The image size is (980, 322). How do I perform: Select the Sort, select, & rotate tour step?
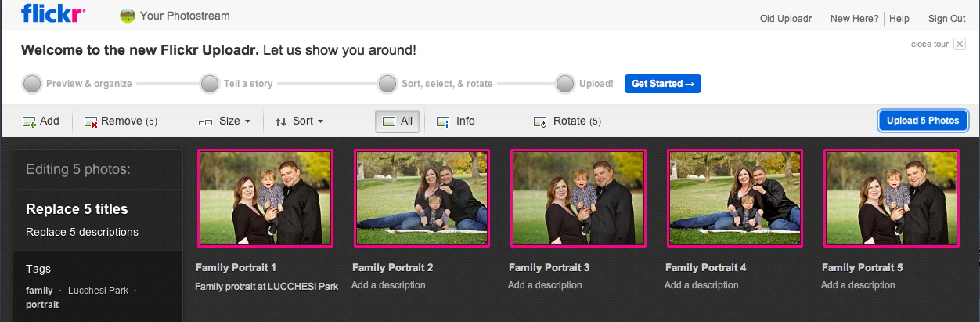pos(387,83)
